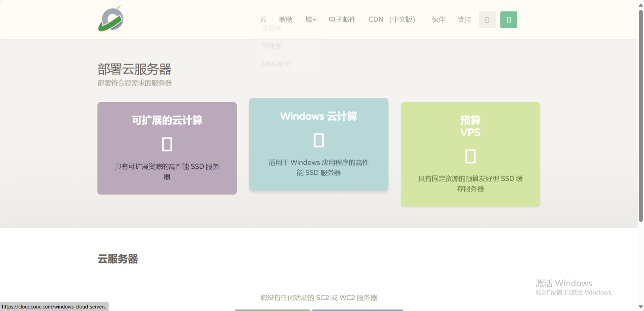Open the CDN (中文版) navigation link
This screenshot has height=311, width=644.
point(391,20)
